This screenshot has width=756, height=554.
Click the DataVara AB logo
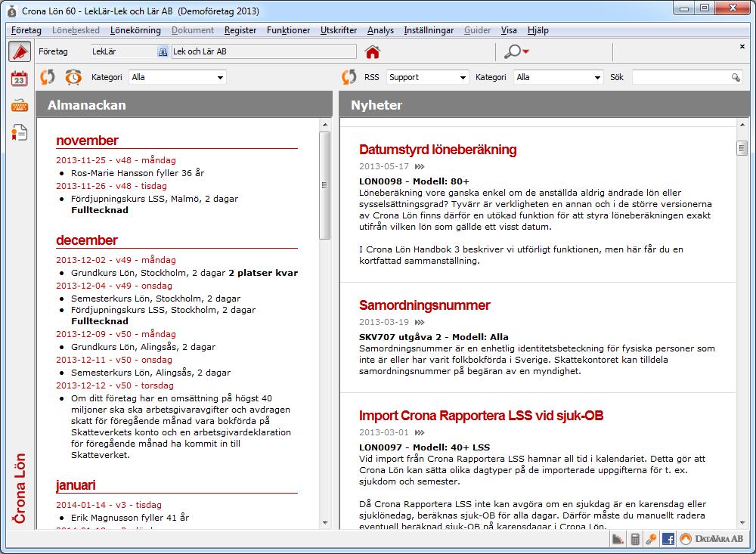tap(711, 539)
